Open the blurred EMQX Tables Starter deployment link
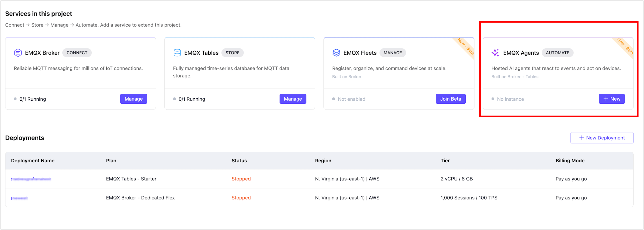The height and width of the screenshot is (230, 644). 31,179
